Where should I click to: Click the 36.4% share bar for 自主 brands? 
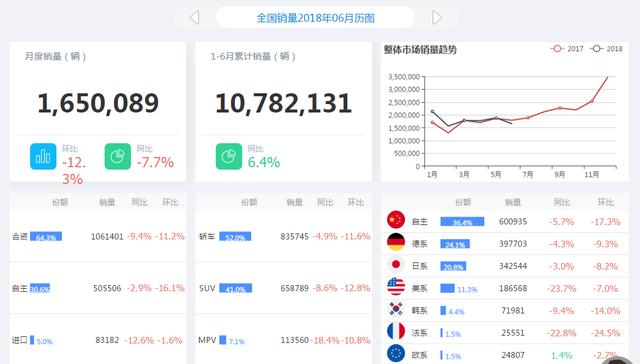(x=462, y=222)
